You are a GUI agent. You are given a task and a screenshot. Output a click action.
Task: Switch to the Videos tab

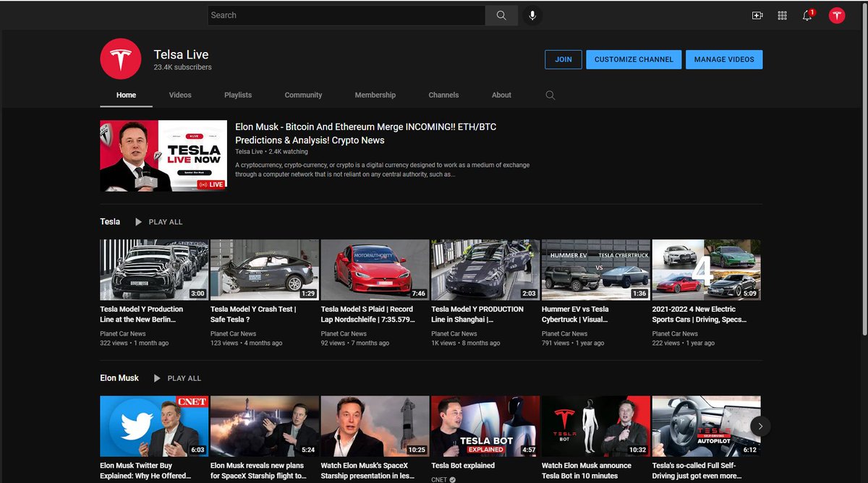(x=180, y=95)
